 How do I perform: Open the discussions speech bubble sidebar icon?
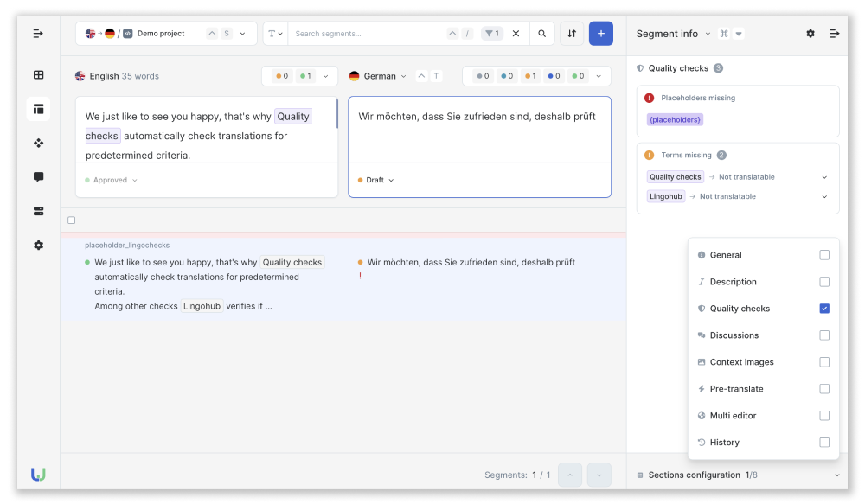pos(38,177)
